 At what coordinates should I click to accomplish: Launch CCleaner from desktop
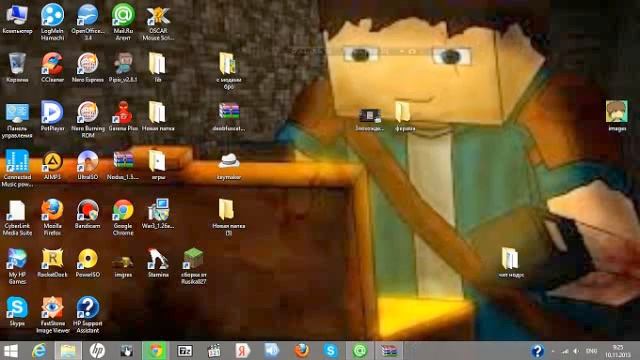[x=52, y=68]
